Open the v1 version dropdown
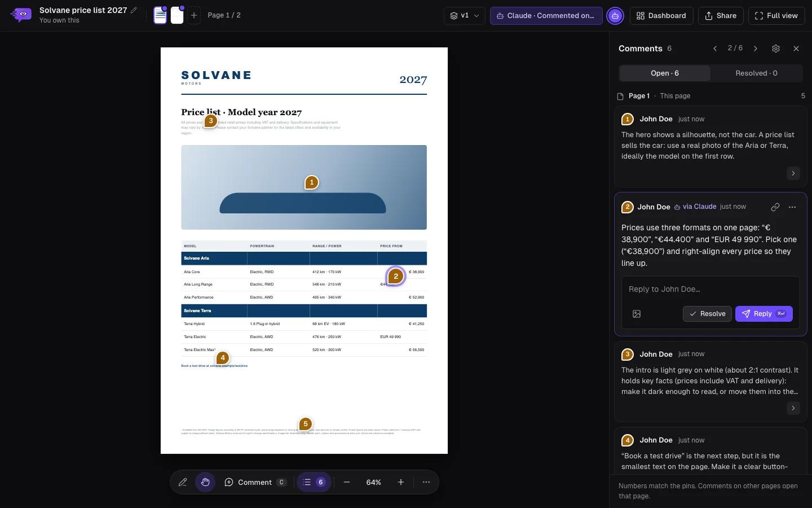 tap(465, 16)
